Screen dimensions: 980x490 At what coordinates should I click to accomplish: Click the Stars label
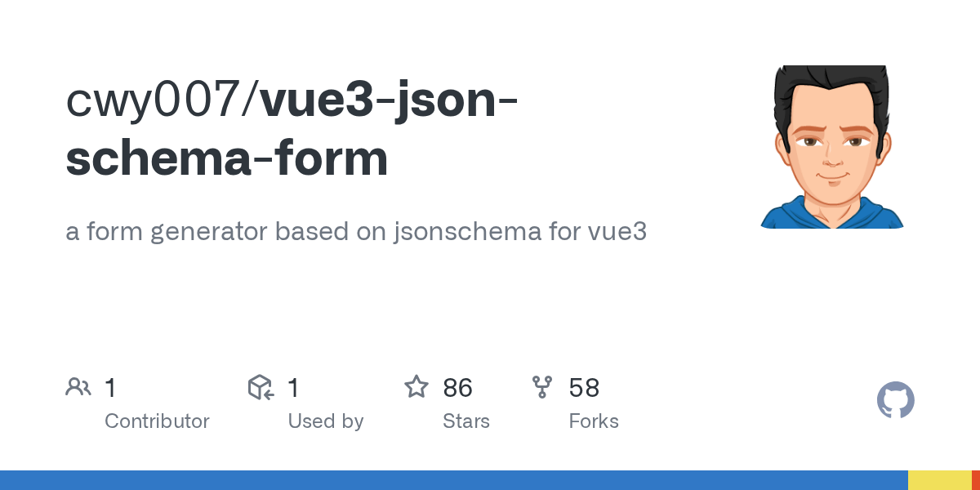465,421
